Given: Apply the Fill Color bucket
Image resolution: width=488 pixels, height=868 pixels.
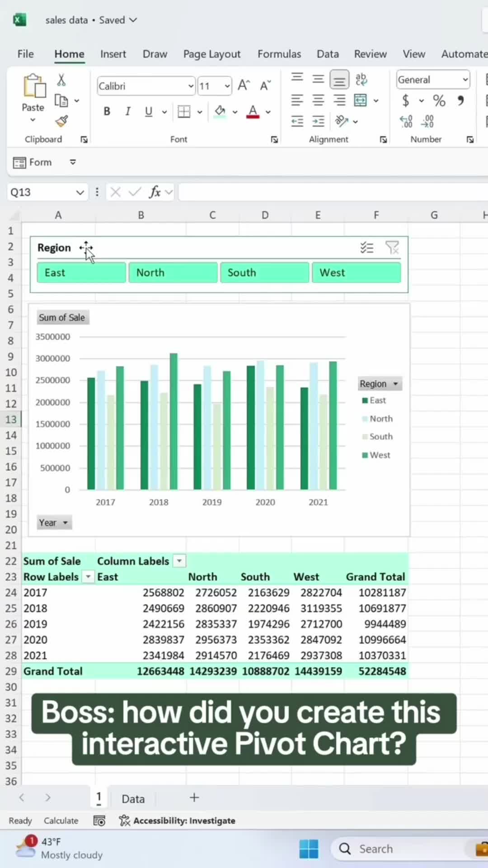Looking at the screenshot, I should [220, 111].
